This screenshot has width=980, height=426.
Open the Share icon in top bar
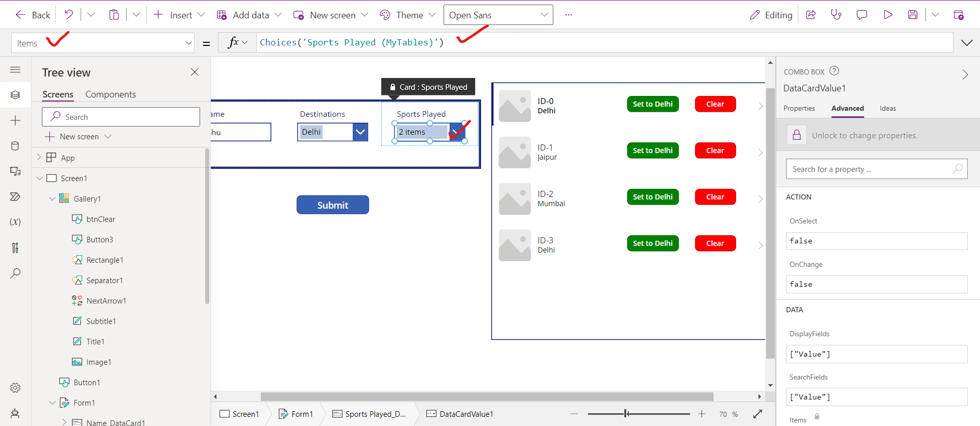pos(811,15)
